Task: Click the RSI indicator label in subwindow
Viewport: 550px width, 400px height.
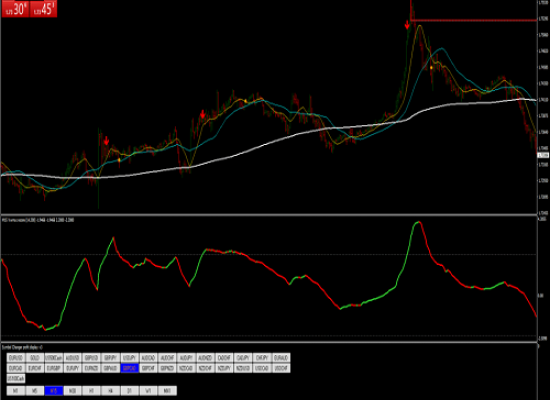Action: (38, 220)
